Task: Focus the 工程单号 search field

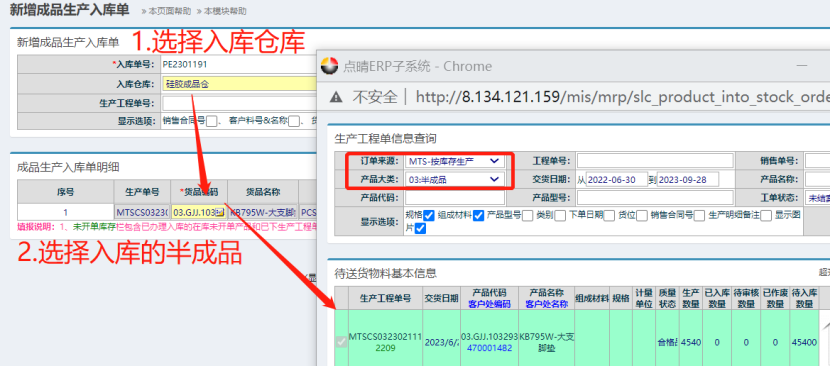Action: (655, 161)
